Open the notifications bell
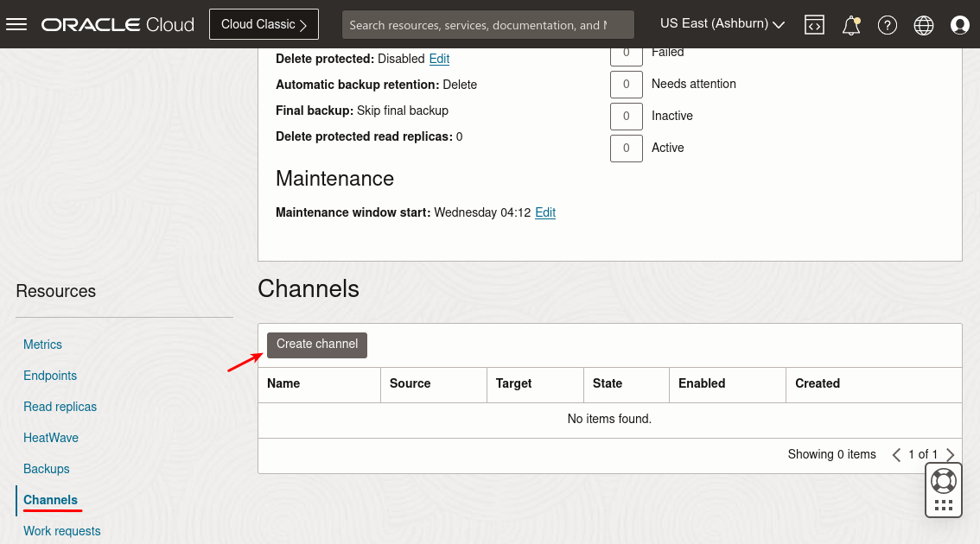The image size is (980, 544). [850, 25]
